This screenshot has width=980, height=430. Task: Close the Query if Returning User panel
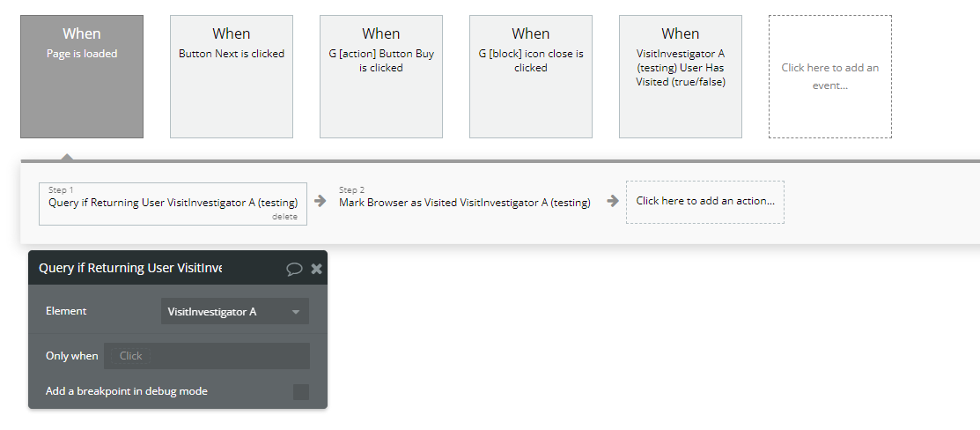(x=317, y=269)
